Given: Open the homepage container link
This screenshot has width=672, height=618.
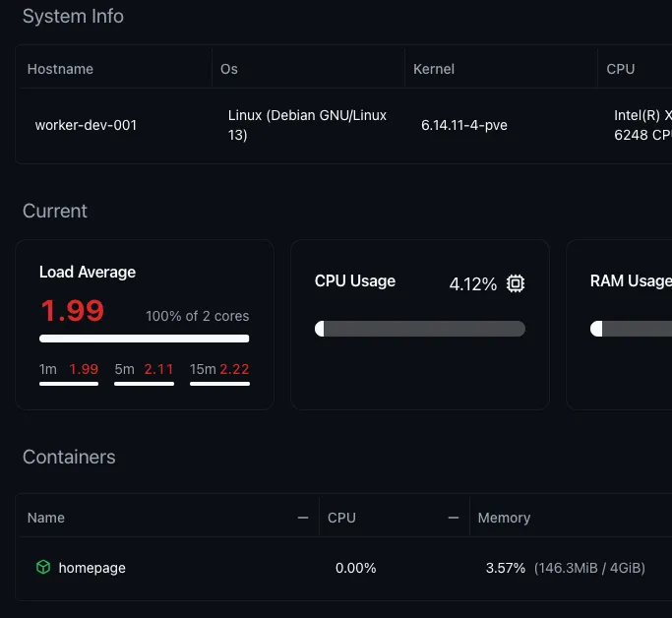Looking at the screenshot, I should (92, 568).
